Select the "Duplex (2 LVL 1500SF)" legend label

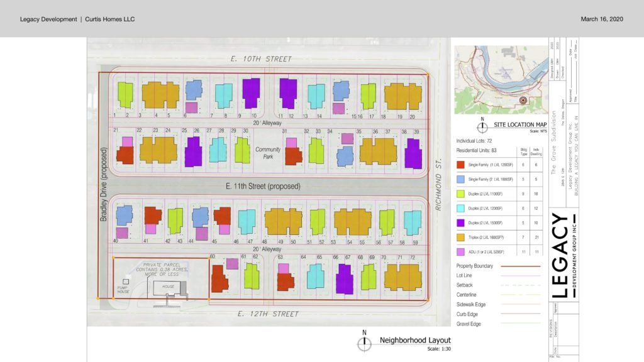[x=485, y=223]
